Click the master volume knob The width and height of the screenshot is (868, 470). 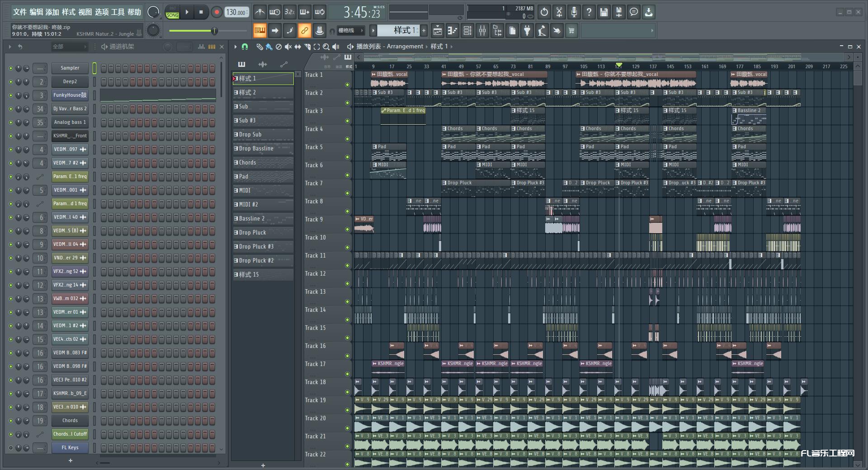click(x=153, y=12)
